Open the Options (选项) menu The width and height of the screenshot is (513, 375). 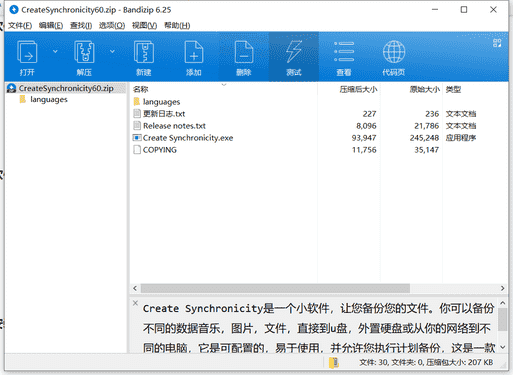coord(112,25)
